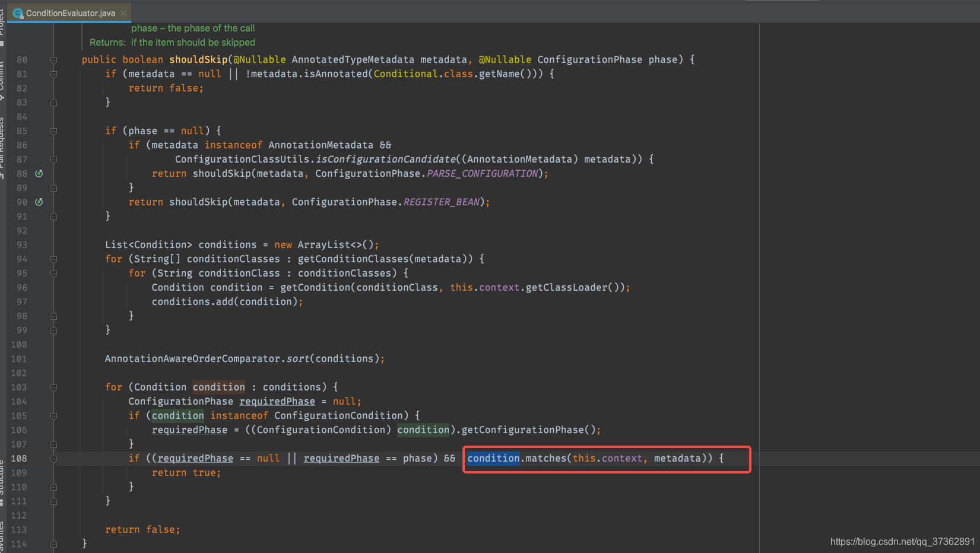Click the Java class icon on ConditionEvaluator.java tab
Image resolution: width=980 pixels, height=553 pixels.
(18, 13)
